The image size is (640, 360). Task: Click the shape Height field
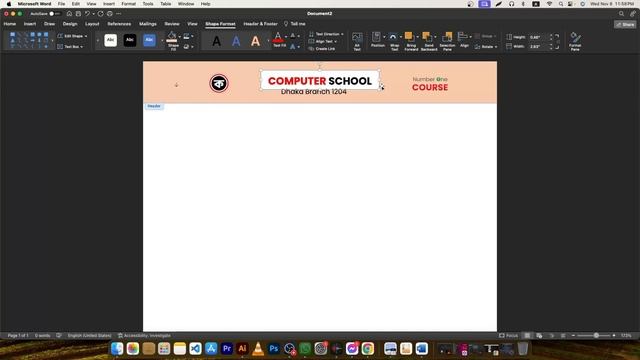pos(538,37)
